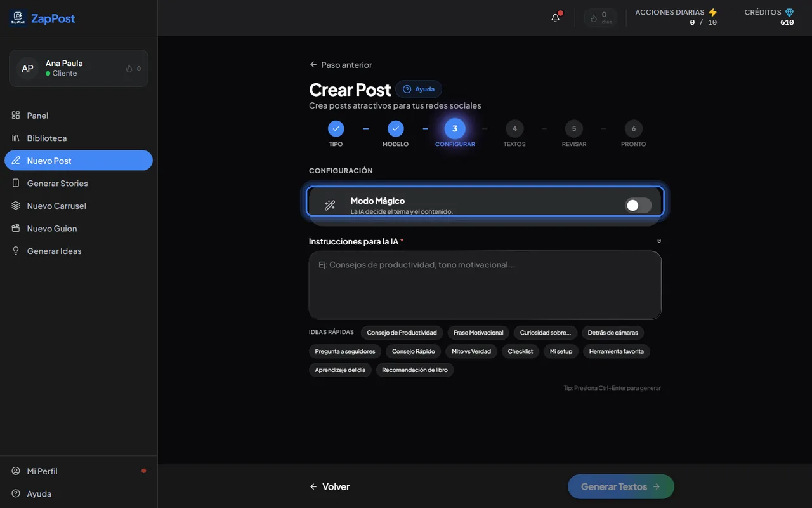Viewport: 812px width, 508px height.
Task: Click the Generar Textos button
Action: [x=621, y=486]
